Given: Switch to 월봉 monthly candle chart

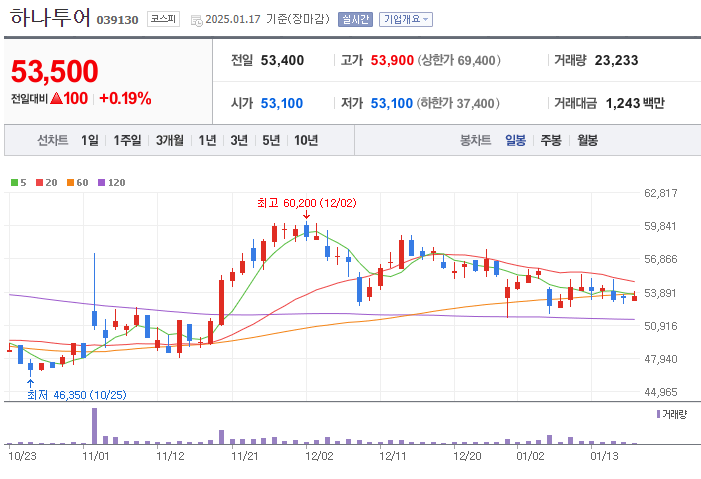Looking at the screenshot, I should (587, 140).
